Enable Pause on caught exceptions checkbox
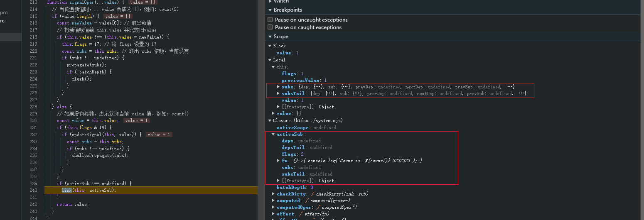This screenshot has height=220, width=644. point(270,27)
